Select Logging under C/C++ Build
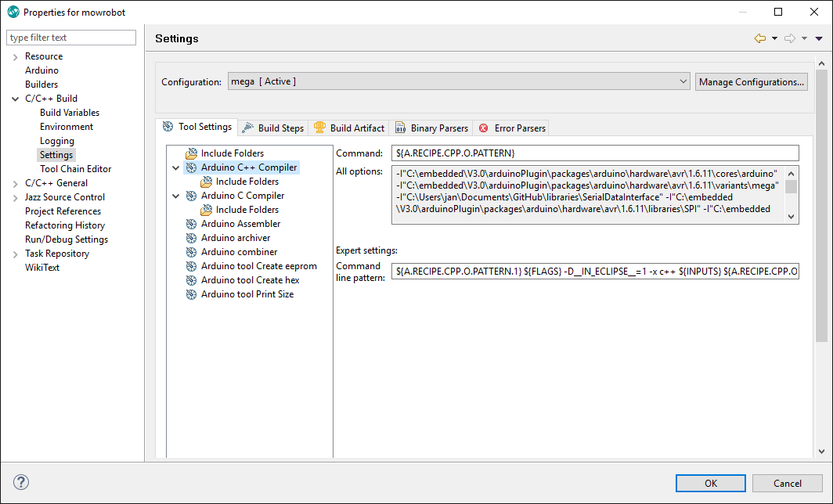Screen dimensions: 833x504 pos(57,141)
